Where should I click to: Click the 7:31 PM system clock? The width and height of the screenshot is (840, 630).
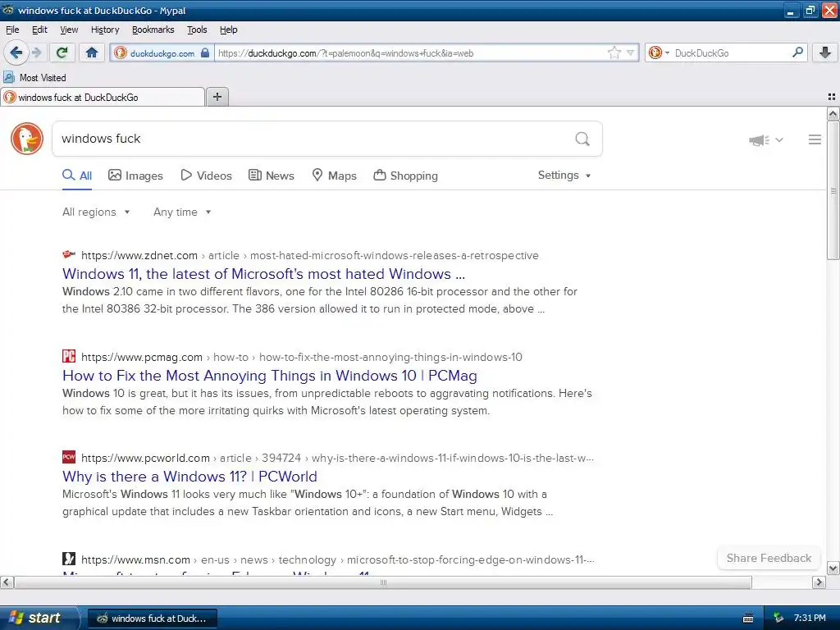tap(810, 619)
